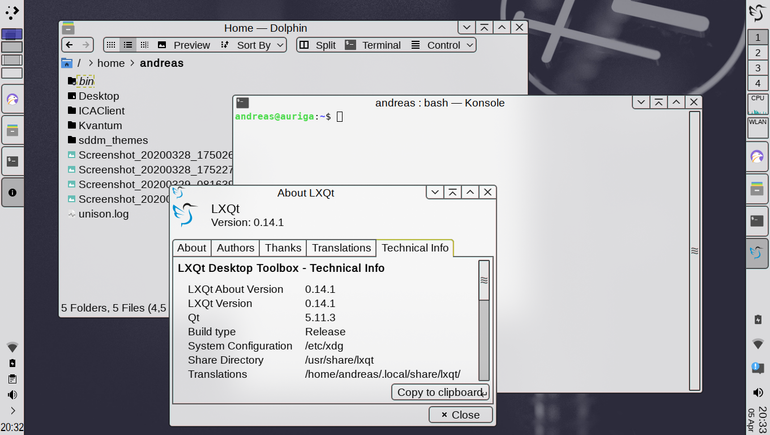Click Copy to clipboard button
The width and height of the screenshot is (770, 435).
tap(440, 392)
